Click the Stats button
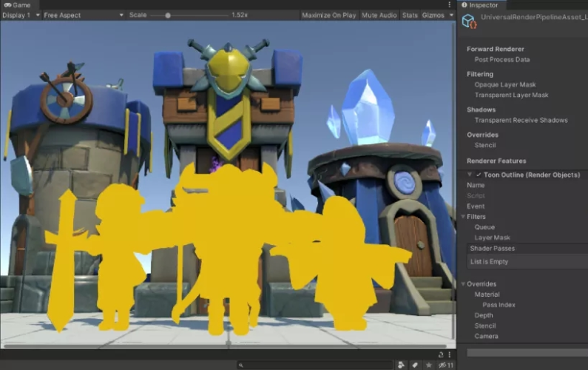 (410, 15)
